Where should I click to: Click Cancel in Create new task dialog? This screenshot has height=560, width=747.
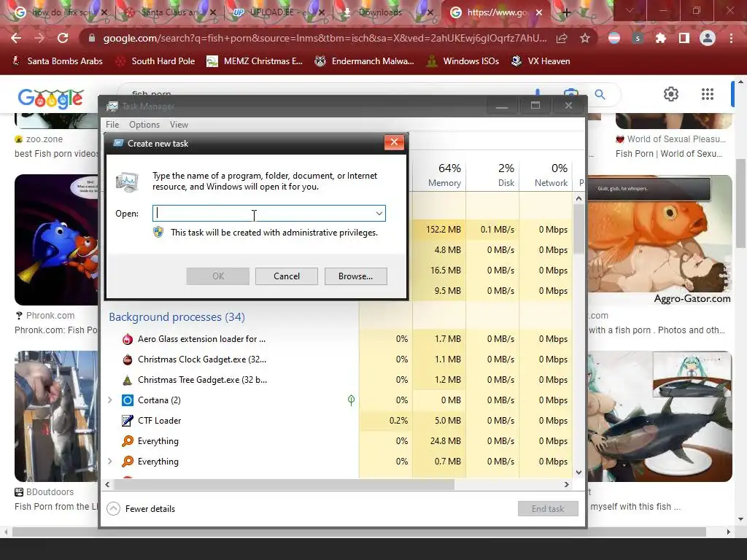click(286, 276)
